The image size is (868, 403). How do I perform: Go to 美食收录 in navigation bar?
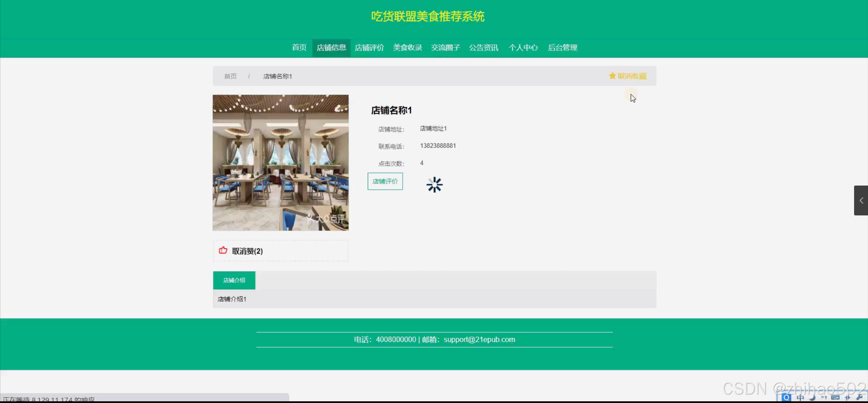click(407, 47)
